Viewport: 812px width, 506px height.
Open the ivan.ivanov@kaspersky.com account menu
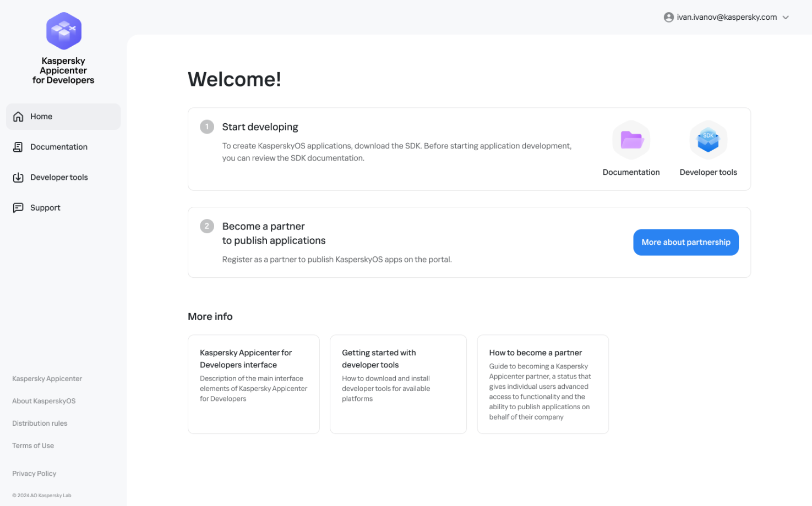tap(726, 18)
